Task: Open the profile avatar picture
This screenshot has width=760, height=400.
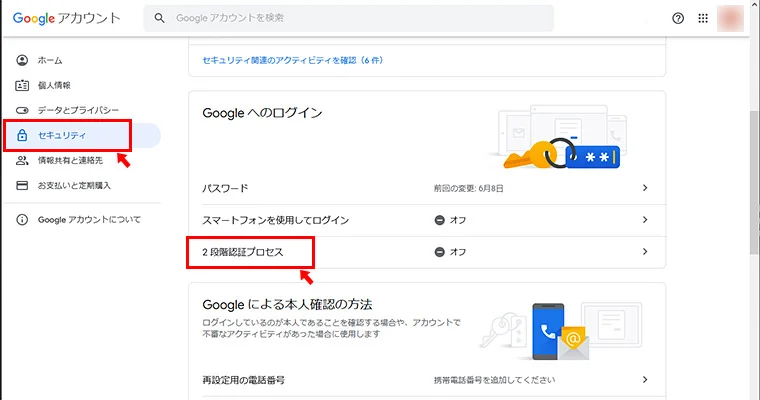Action: [730, 18]
